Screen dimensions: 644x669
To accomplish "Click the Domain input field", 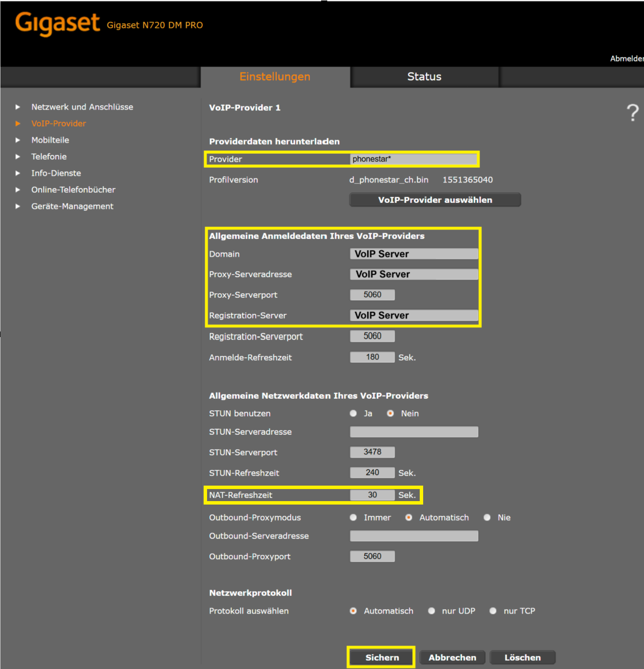I will pos(414,254).
